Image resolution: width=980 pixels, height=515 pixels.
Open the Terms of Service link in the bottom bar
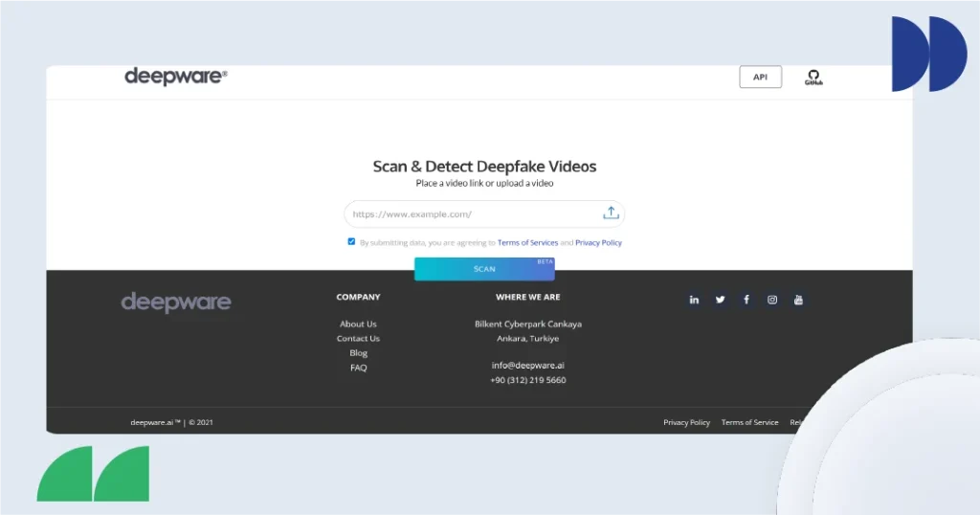click(749, 422)
